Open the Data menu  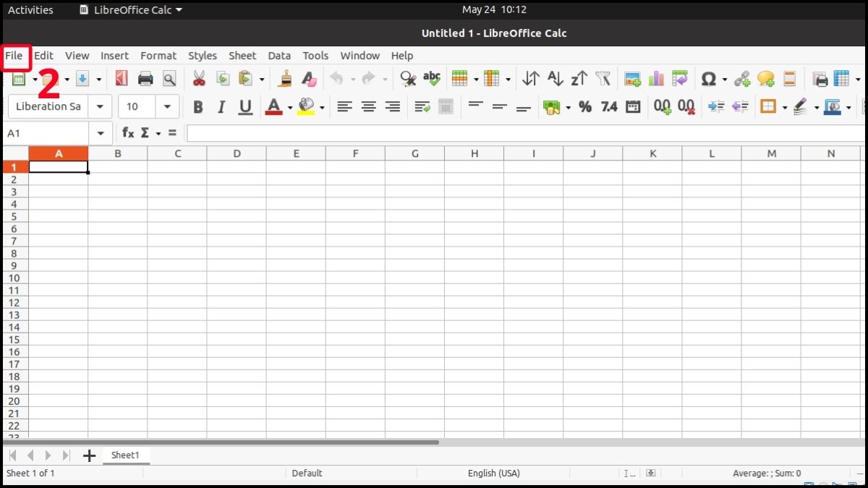pyautogui.click(x=279, y=55)
